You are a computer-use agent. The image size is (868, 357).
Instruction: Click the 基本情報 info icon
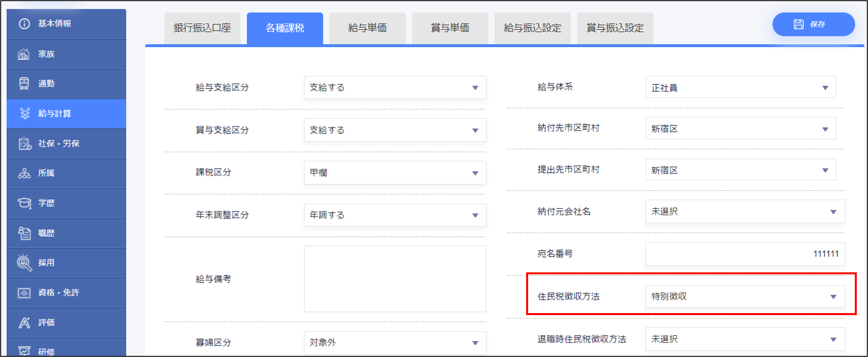coord(24,24)
